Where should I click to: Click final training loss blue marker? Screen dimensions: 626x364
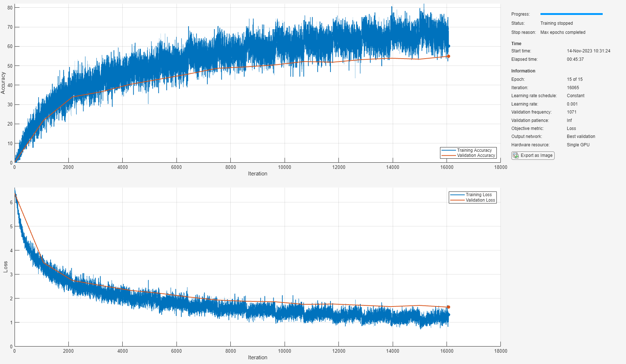[x=448, y=315]
